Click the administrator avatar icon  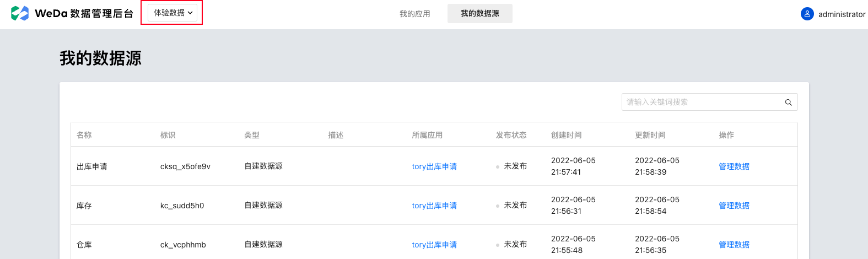pos(807,14)
